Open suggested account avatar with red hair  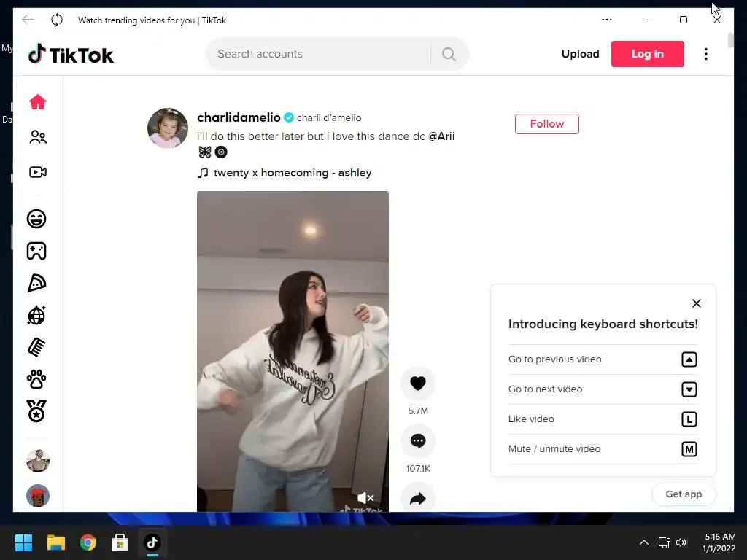point(38,496)
